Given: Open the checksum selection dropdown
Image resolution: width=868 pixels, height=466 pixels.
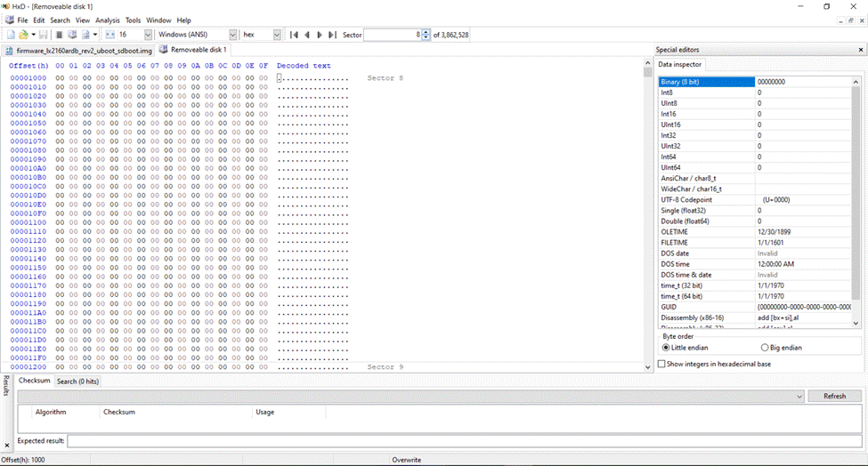Looking at the screenshot, I should click(x=799, y=397).
